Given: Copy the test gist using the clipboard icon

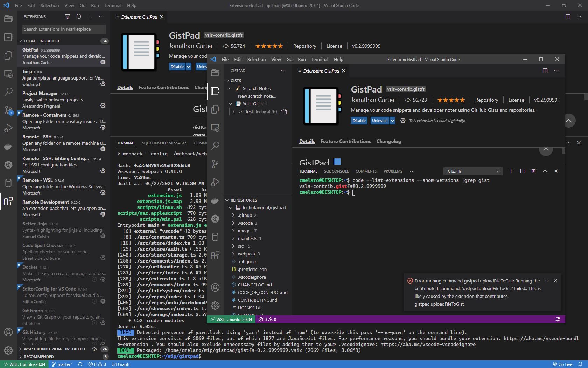Looking at the screenshot, I should coord(284,111).
